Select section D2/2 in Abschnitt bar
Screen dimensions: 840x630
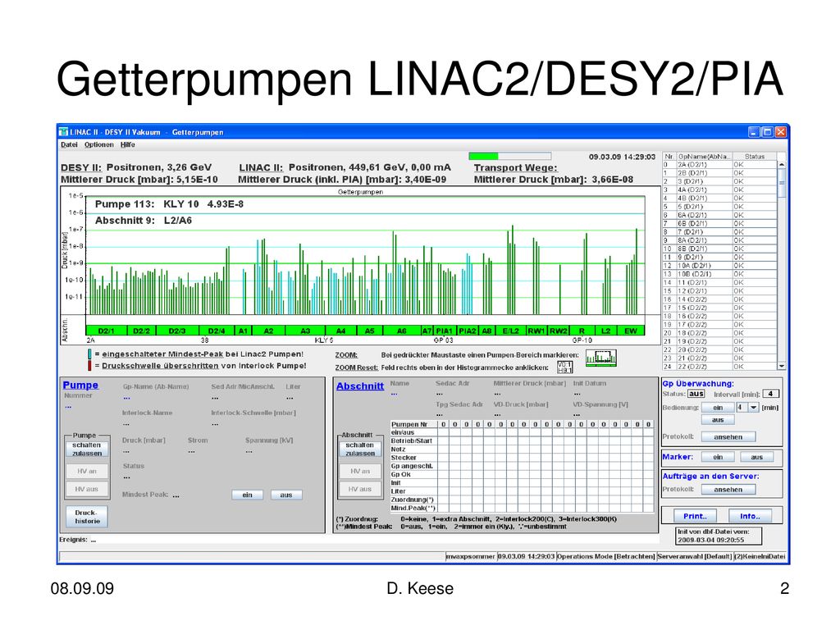pos(141,331)
